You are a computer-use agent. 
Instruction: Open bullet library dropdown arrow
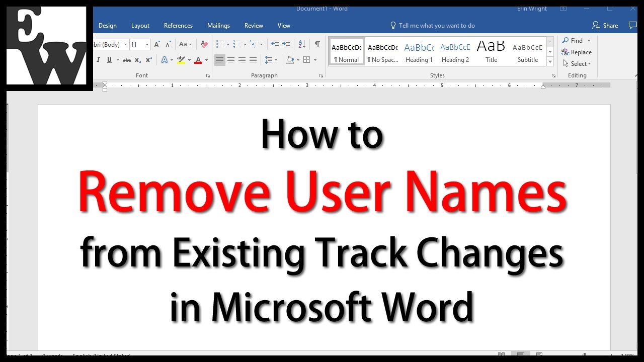228,44
